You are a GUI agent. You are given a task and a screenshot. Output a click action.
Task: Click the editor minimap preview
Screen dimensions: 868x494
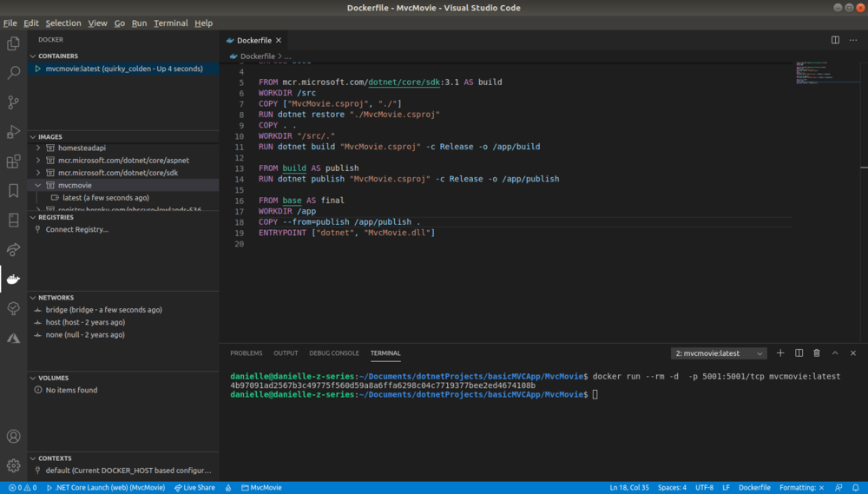[827, 73]
